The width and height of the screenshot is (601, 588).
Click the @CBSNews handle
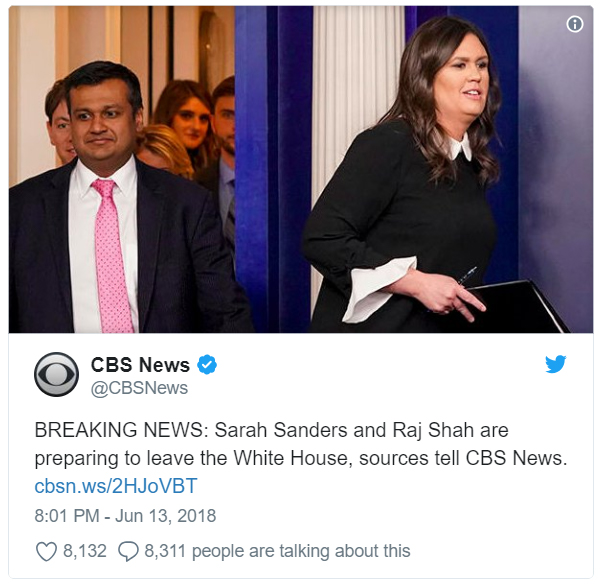tap(139, 388)
